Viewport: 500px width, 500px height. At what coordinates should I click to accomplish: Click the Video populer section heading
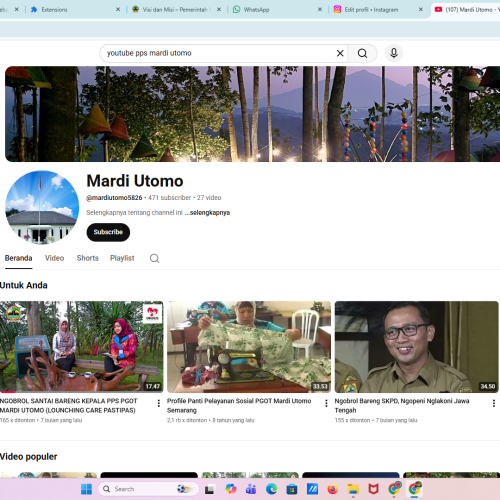(x=28, y=457)
